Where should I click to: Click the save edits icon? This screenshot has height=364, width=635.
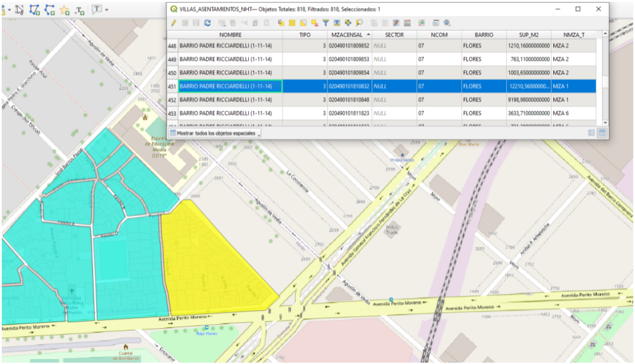click(196, 23)
